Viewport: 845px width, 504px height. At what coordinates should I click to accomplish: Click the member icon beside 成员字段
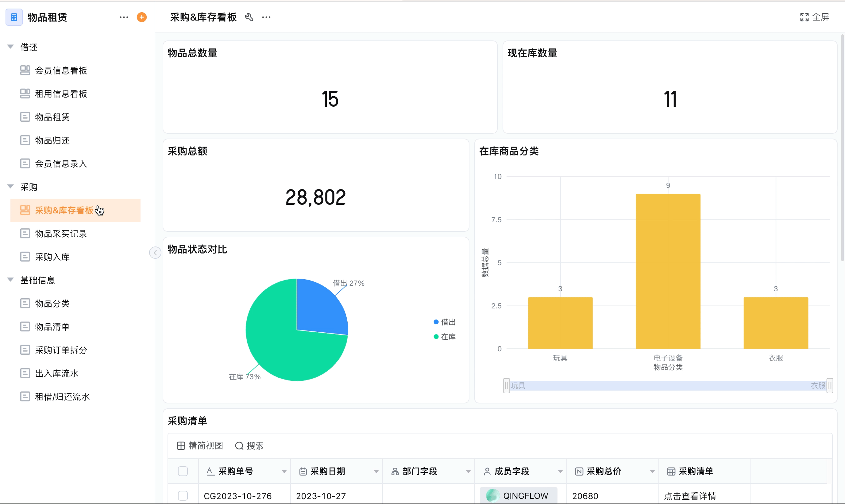[487, 472]
